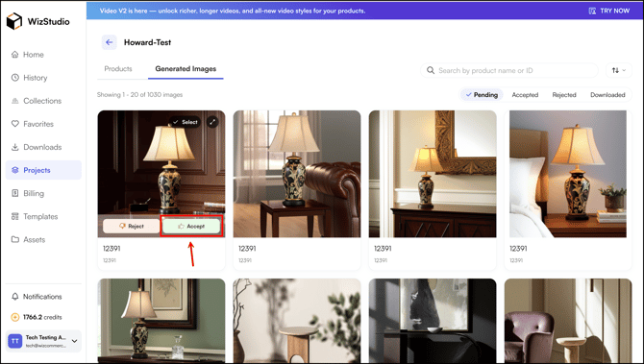Click the Templates grid icon

click(x=15, y=216)
